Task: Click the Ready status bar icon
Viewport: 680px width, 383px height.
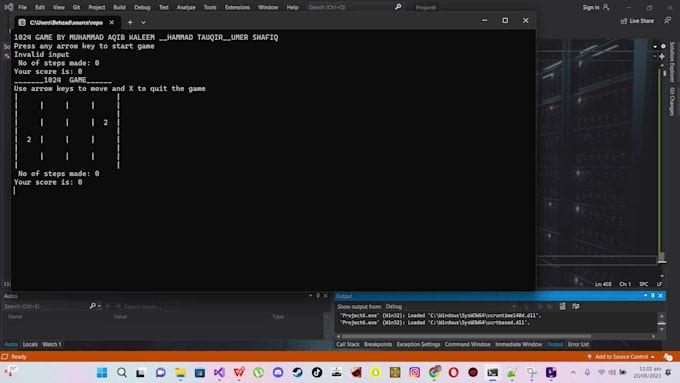Action: 5,357
